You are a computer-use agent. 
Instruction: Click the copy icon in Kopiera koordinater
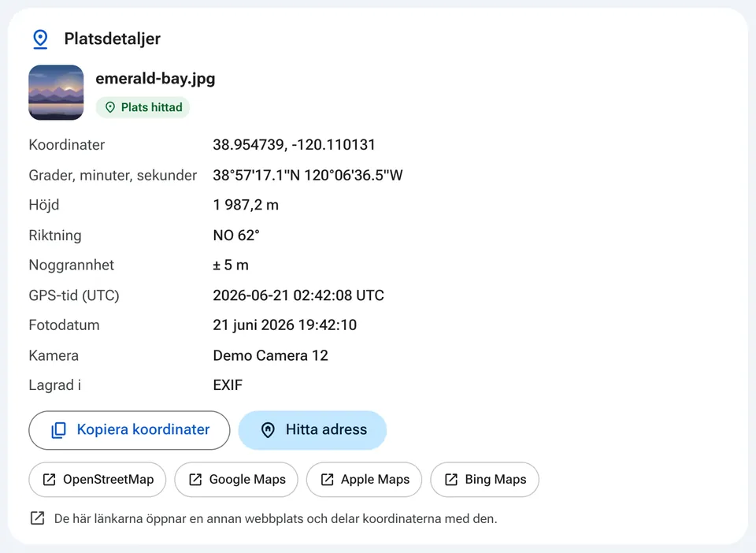pyautogui.click(x=59, y=430)
